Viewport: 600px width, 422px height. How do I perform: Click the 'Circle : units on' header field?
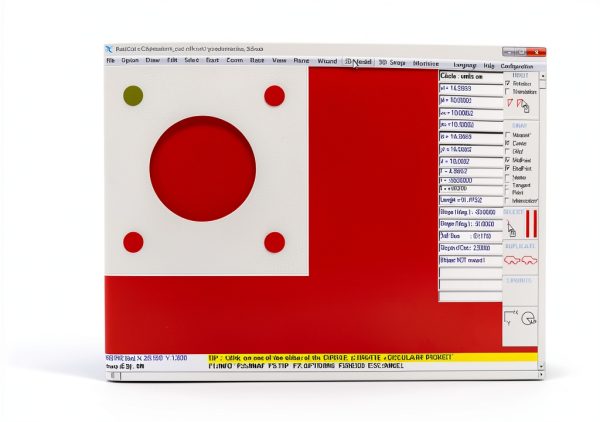[x=471, y=77]
